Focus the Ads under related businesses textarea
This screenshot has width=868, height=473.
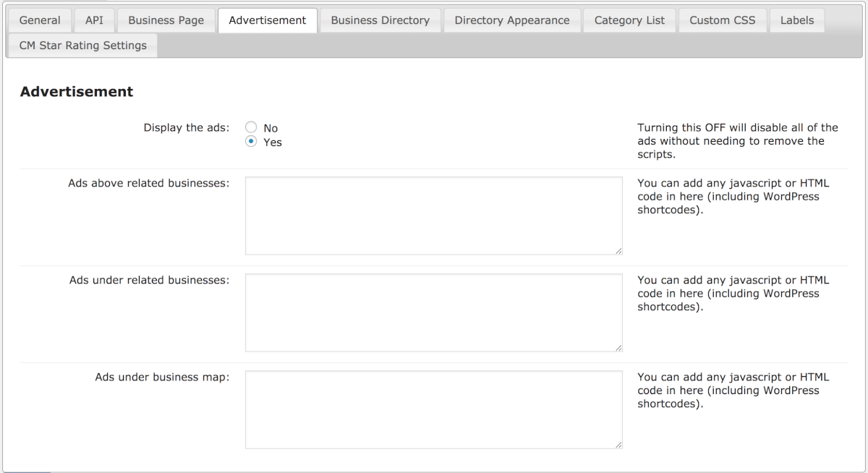coord(433,312)
